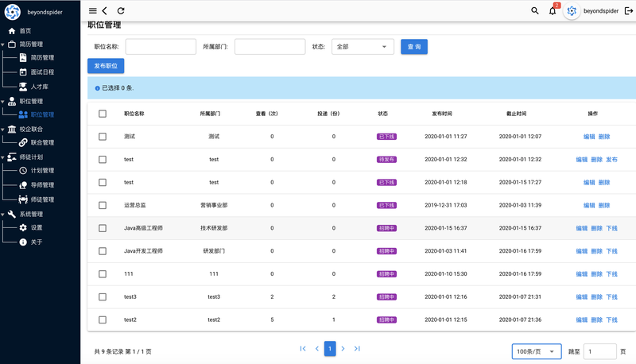Click the 查询 search button
Image resolution: width=636 pixels, height=364 pixels.
click(414, 47)
